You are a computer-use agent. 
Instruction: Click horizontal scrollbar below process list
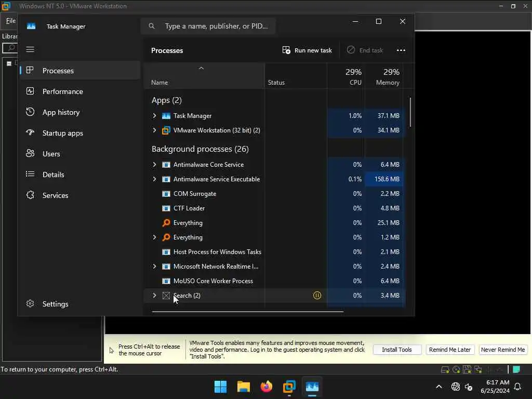point(248,311)
